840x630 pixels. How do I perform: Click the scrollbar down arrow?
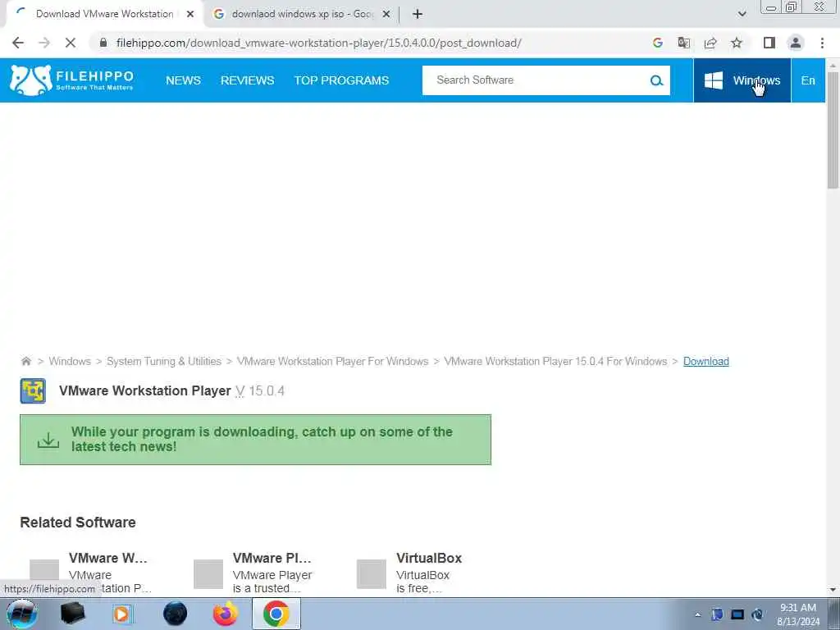point(833,590)
